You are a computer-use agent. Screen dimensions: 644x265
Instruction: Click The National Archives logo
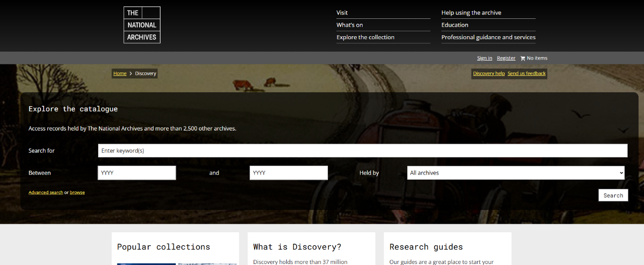pos(142,25)
